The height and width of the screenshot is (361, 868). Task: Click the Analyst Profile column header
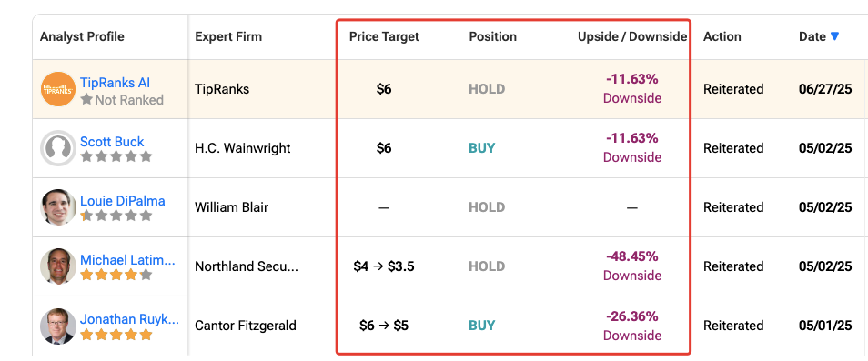82,36
